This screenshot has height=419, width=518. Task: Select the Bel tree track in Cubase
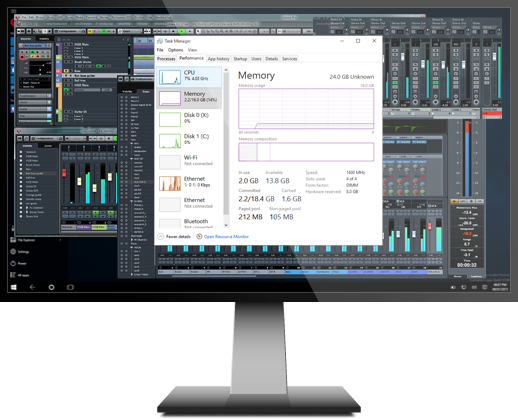pyautogui.click(x=79, y=80)
